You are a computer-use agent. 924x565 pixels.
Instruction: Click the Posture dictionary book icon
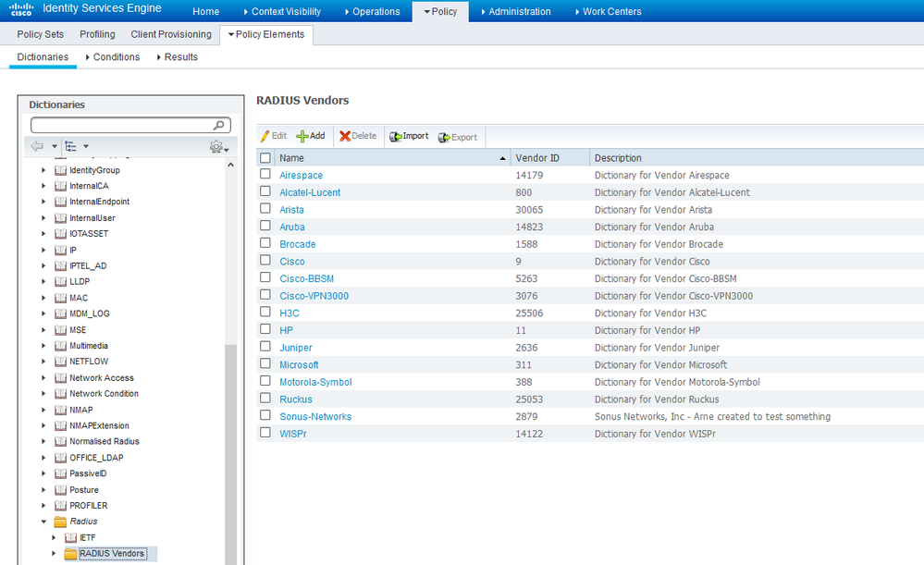(x=60, y=490)
